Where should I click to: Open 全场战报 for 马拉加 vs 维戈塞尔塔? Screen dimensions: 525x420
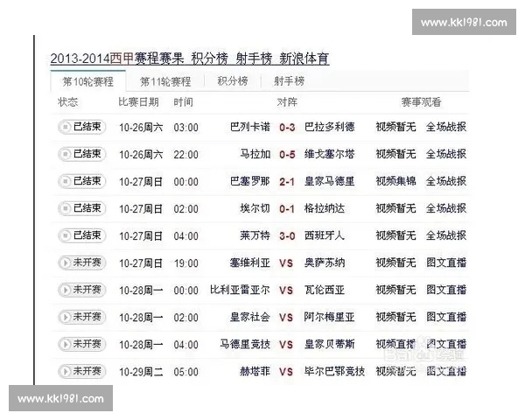[x=446, y=154]
